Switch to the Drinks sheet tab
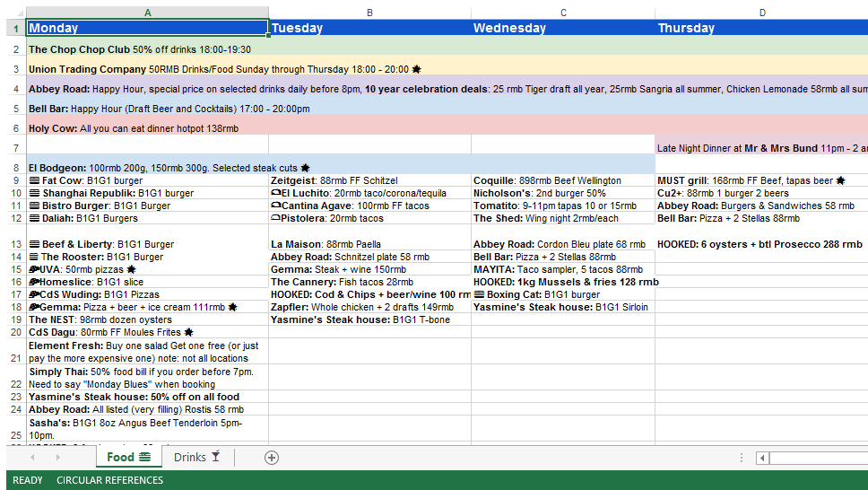868x490 pixels. (196, 458)
